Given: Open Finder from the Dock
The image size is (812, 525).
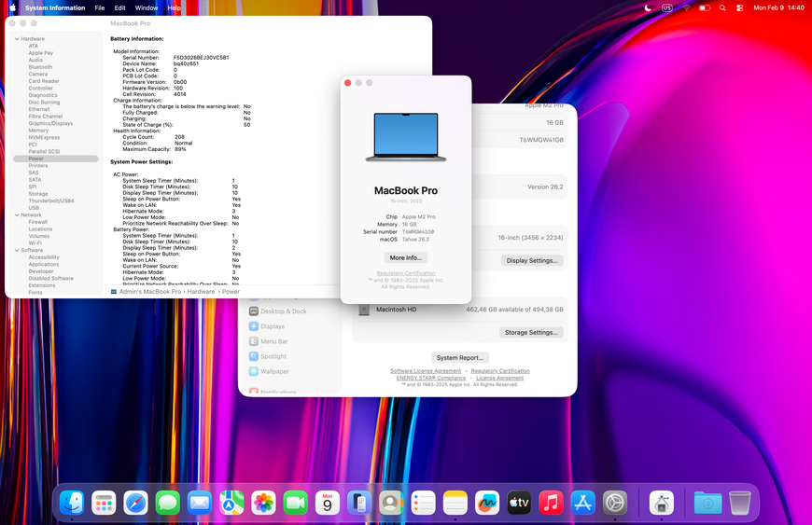Looking at the screenshot, I should [72, 503].
